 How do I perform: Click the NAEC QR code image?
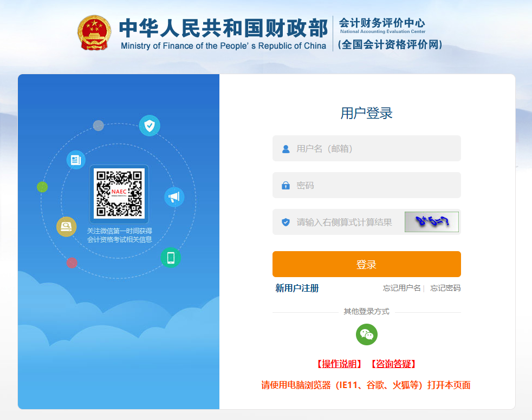119,194
